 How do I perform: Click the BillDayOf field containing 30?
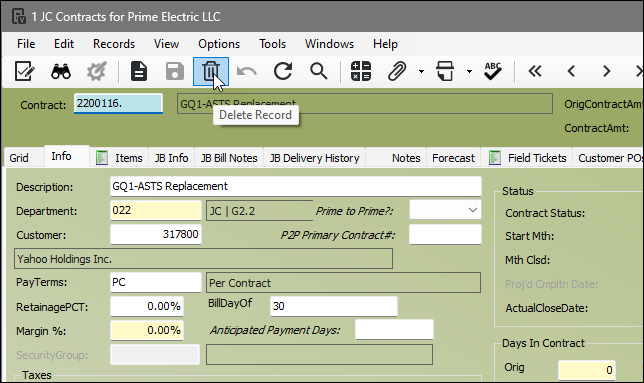pos(334,306)
